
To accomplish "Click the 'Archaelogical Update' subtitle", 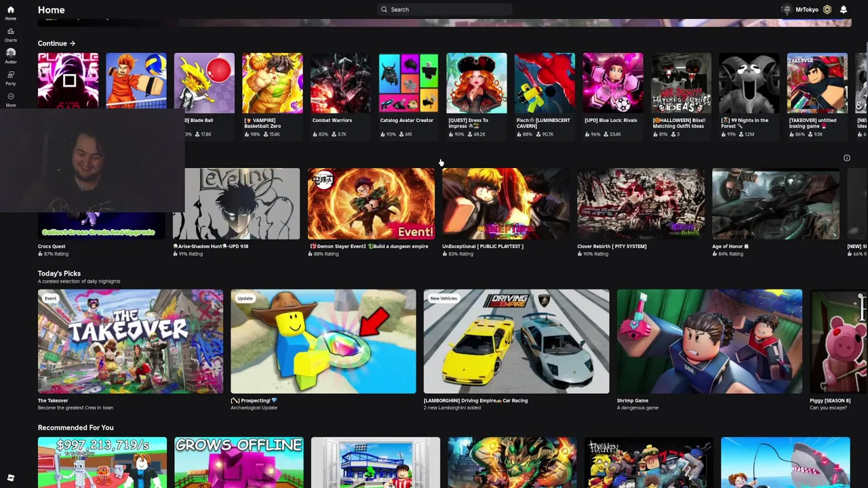I will [x=254, y=408].
